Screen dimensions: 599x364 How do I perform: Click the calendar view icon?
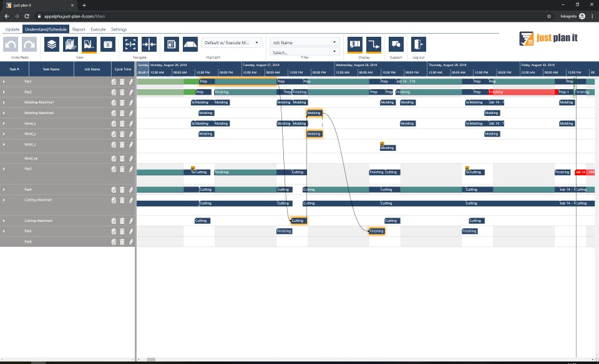coord(108,44)
